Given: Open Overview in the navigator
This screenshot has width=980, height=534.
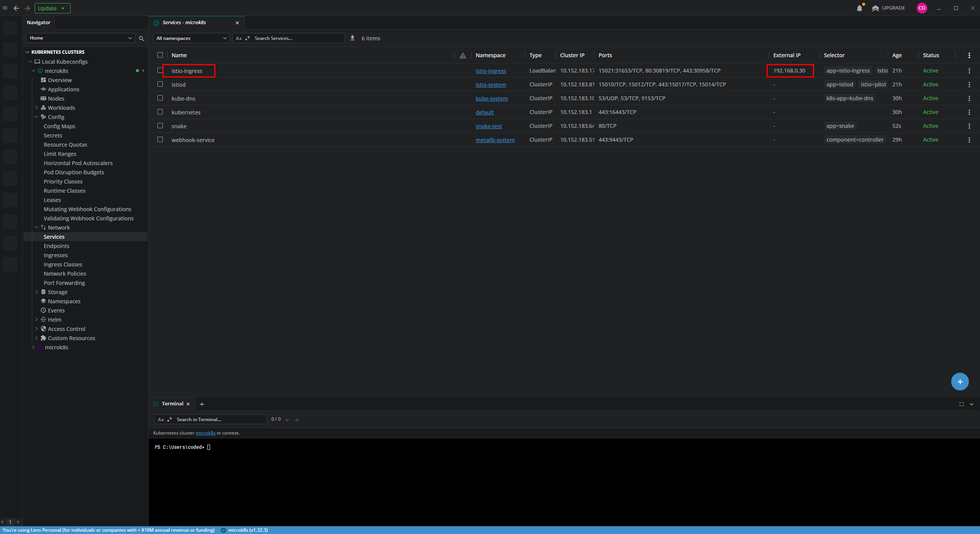Looking at the screenshot, I should coord(60,80).
